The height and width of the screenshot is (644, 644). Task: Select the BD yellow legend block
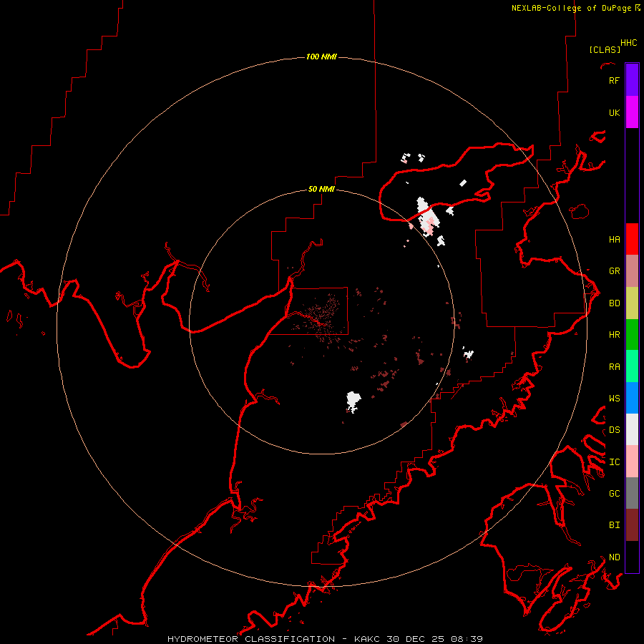point(632,303)
